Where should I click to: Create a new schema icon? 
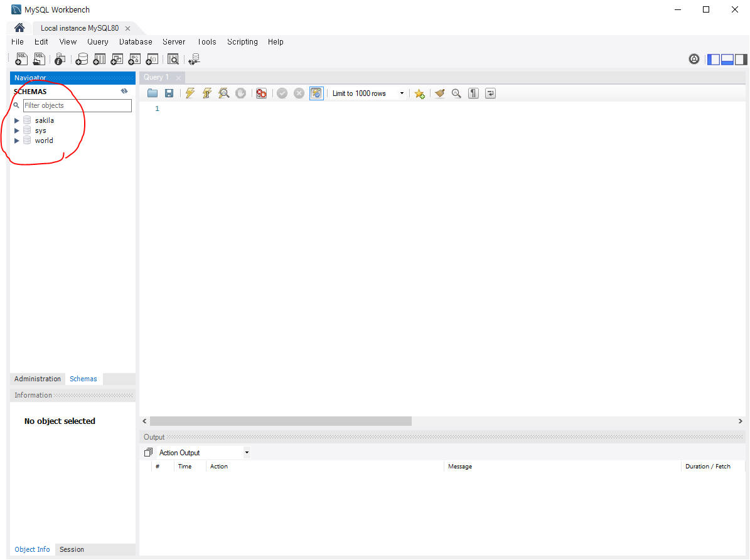82,59
